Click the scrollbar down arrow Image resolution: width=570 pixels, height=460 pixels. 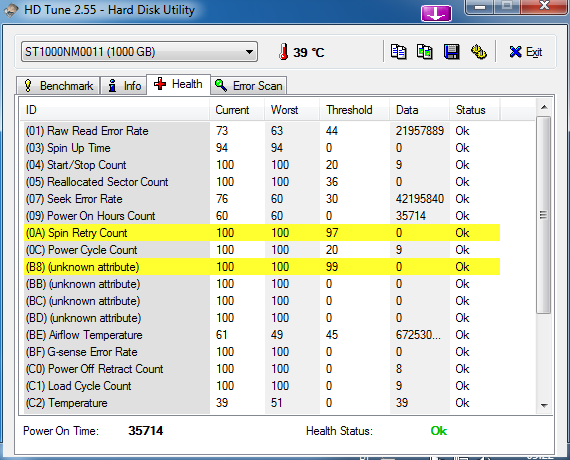tap(544, 405)
